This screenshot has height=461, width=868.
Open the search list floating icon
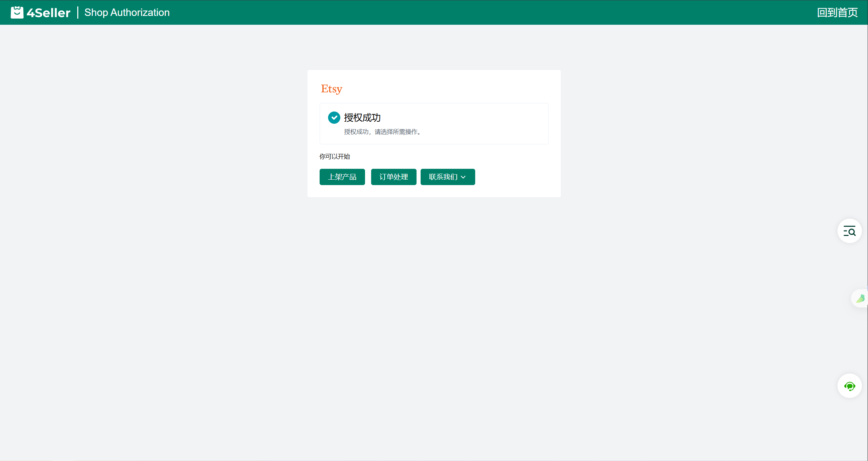click(849, 231)
